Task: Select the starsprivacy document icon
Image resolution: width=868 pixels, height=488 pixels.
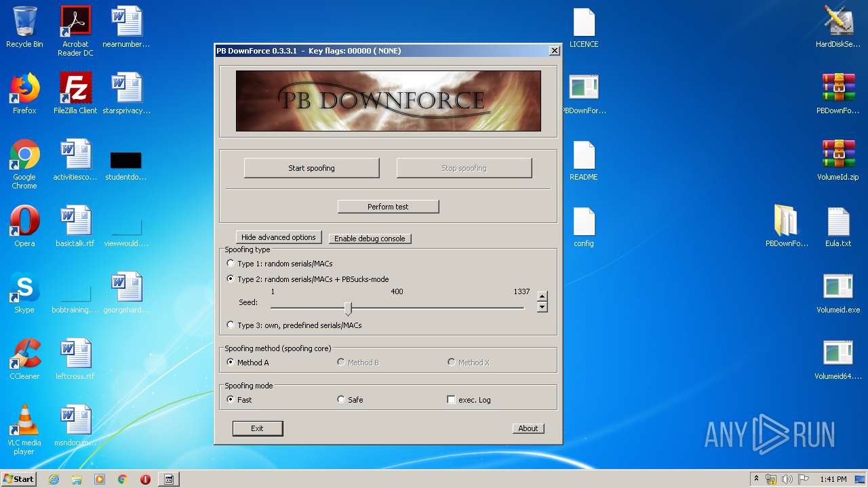Action: pos(126,94)
